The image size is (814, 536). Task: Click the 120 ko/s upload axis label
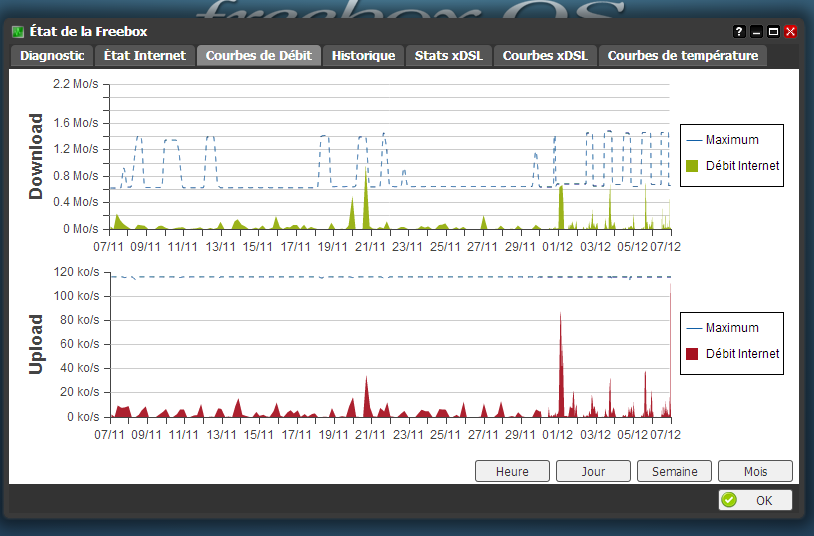click(x=76, y=272)
